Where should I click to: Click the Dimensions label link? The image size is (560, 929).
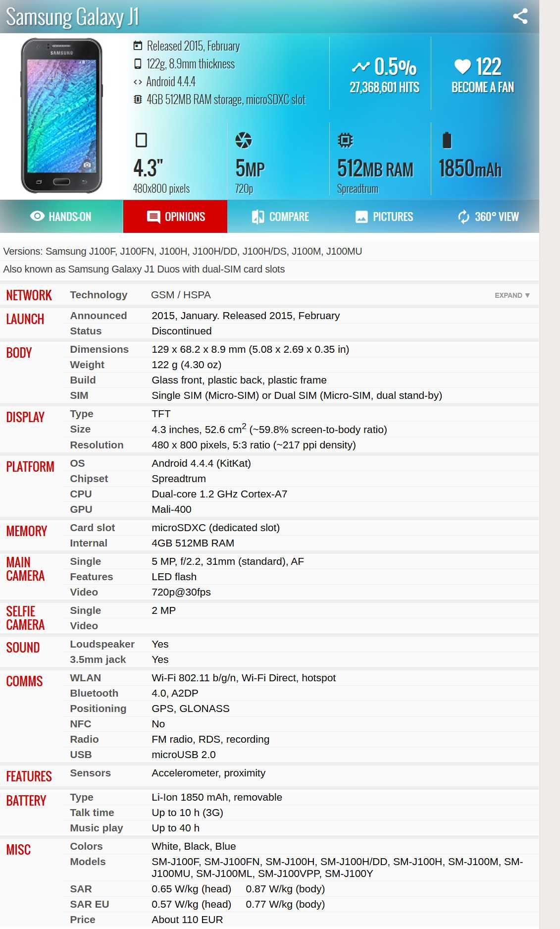pyautogui.click(x=99, y=349)
